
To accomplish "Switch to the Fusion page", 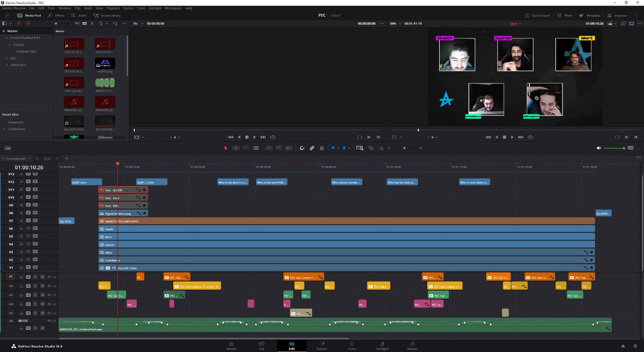I will pyautogui.click(x=322, y=346).
